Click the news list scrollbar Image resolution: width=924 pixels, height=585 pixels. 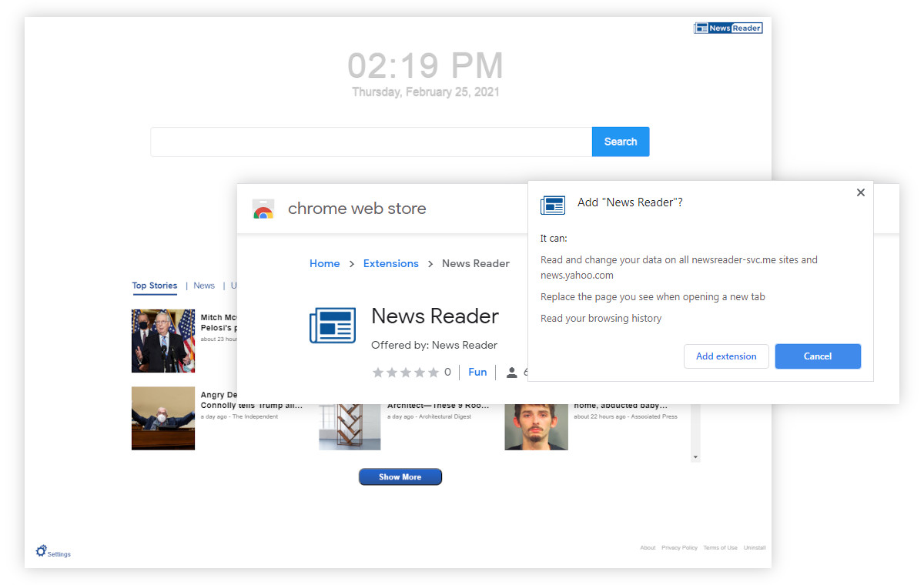[695, 431]
